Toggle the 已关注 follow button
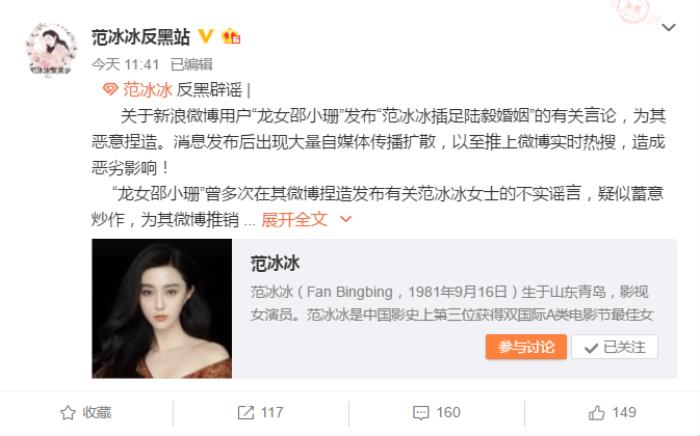The width and height of the screenshot is (700, 436). point(615,347)
